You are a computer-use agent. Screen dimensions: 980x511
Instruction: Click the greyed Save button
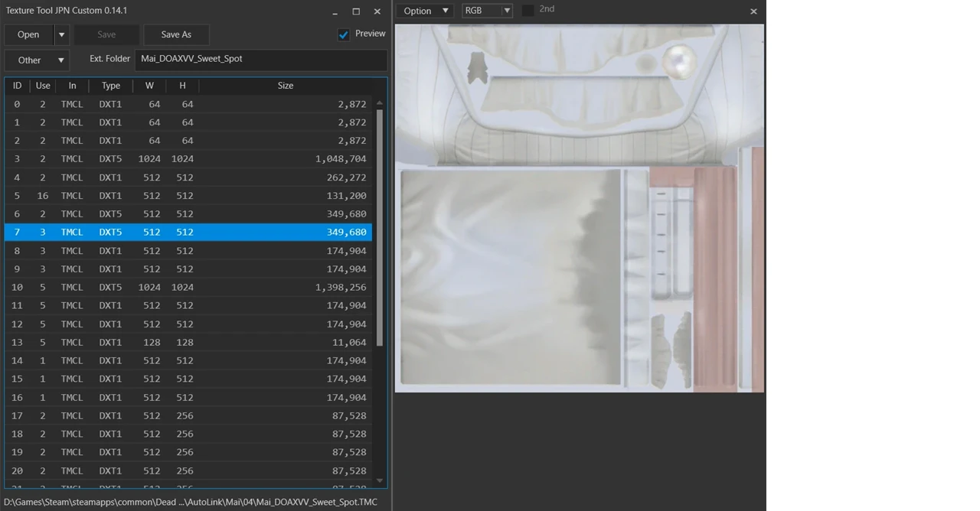pyautogui.click(x=106, y=34)
